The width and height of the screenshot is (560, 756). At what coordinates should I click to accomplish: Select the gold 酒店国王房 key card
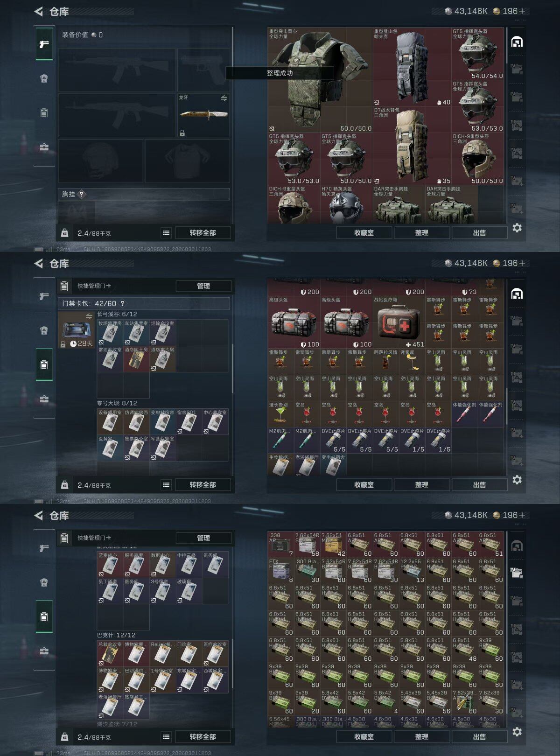pyautogui.click(x=136, y=359)
